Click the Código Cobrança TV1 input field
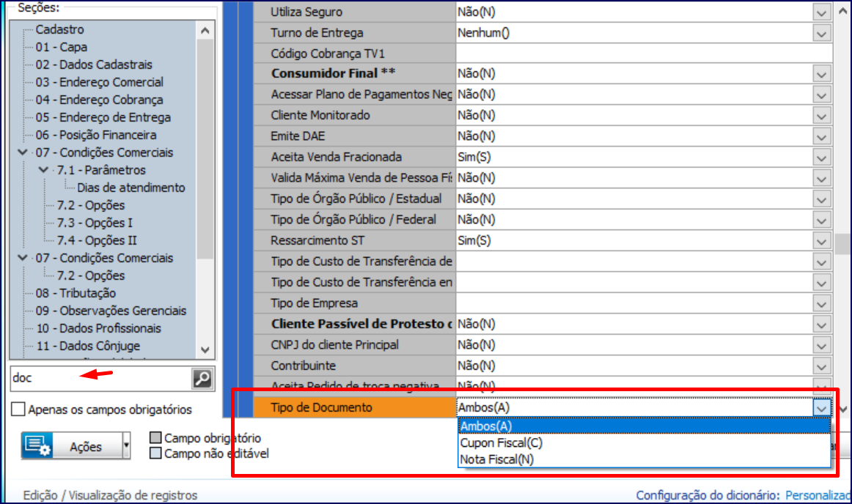852x504 pixels. [644, 53]
